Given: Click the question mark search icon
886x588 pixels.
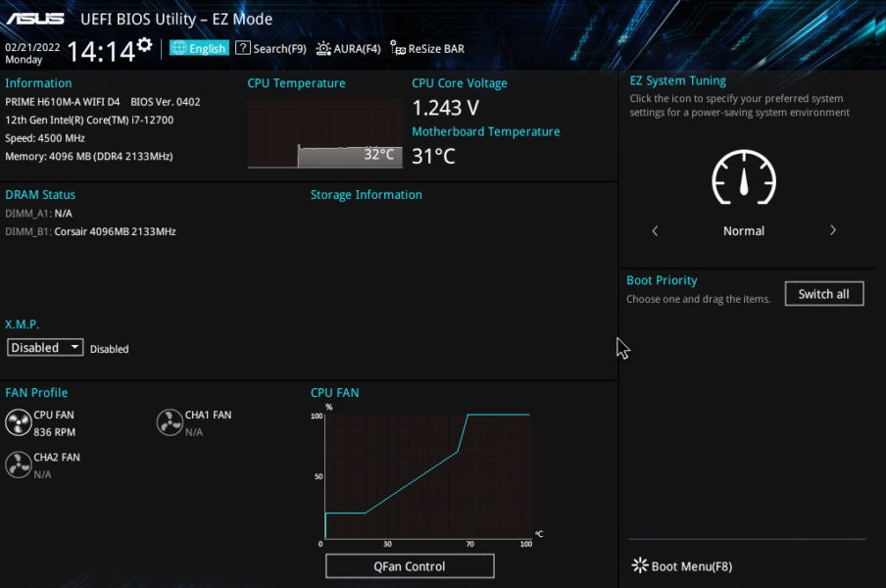Looking at the screenshot, I should point(242,48).
